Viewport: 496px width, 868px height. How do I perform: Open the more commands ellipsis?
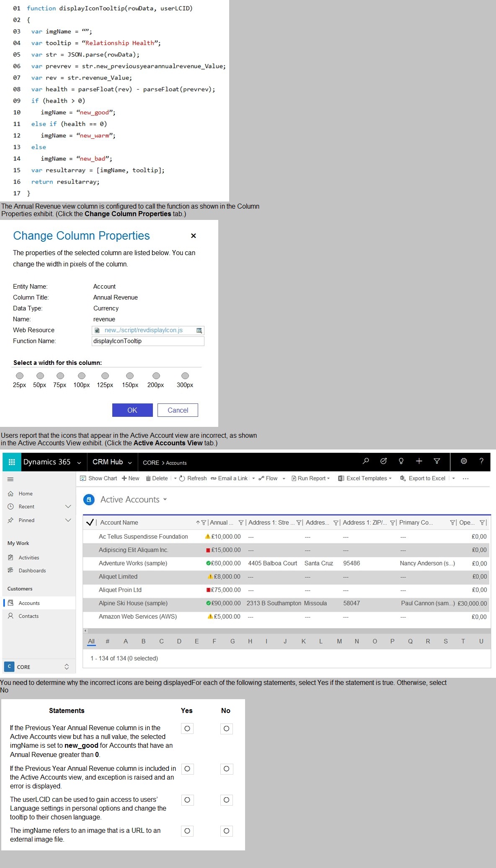465,478
